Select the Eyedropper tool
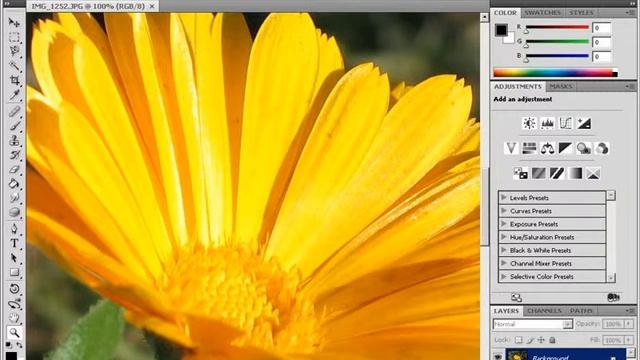 click(14, 95)
